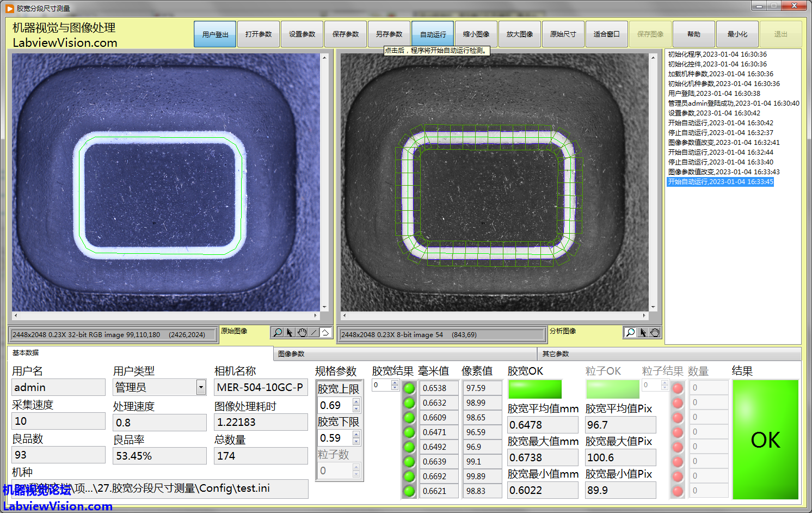Screen dimensions: 812x513
Task: Select the line tool under the original image
Action: 313,332
